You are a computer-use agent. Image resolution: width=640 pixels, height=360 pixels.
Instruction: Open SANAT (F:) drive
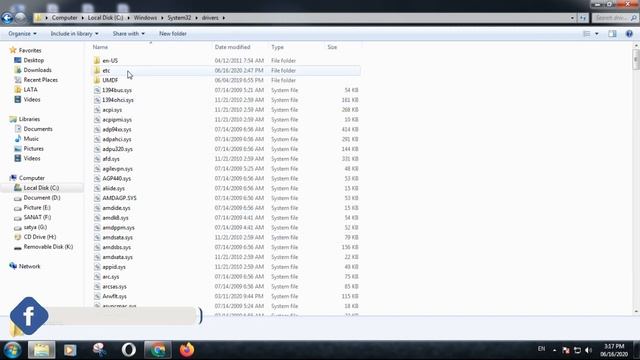tap(37, 217)
